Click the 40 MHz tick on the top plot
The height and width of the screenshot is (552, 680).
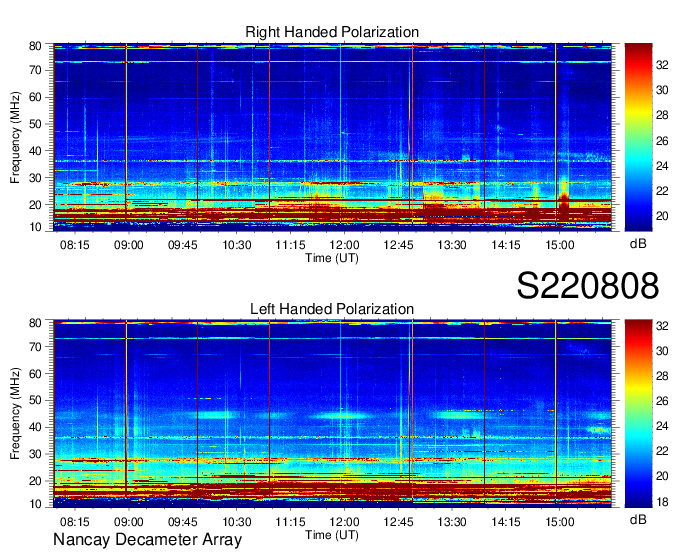click(x=35, y=151)
